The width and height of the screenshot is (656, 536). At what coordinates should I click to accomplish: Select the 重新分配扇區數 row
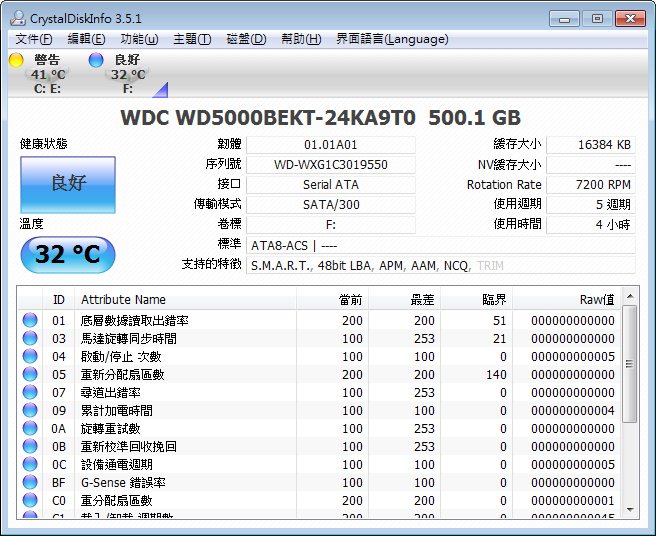319,374
